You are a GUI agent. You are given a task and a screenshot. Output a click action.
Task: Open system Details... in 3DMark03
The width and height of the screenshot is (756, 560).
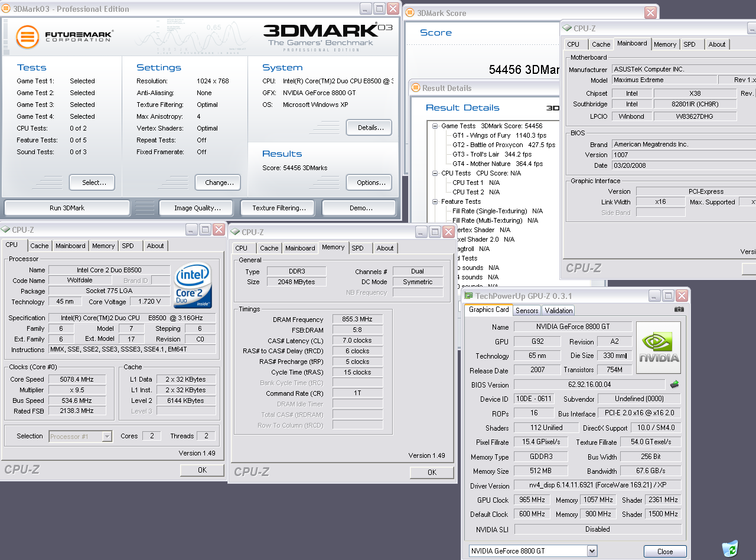369,127
